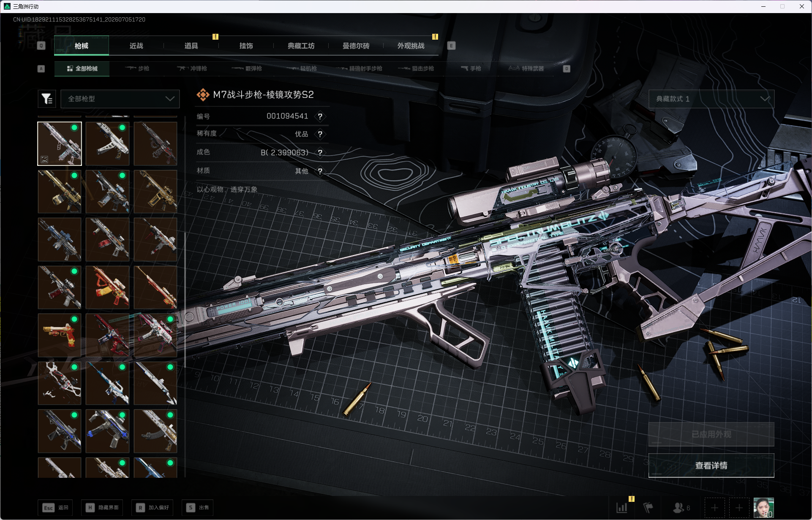Viewport: 812px width, 520px height.
Task: Click the help icon beside 编号
Action: coord(320,116)
